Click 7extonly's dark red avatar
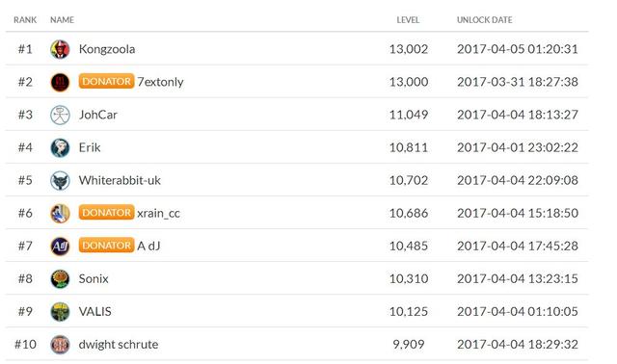This screenshot has width=617, height=364. point(60,82)
